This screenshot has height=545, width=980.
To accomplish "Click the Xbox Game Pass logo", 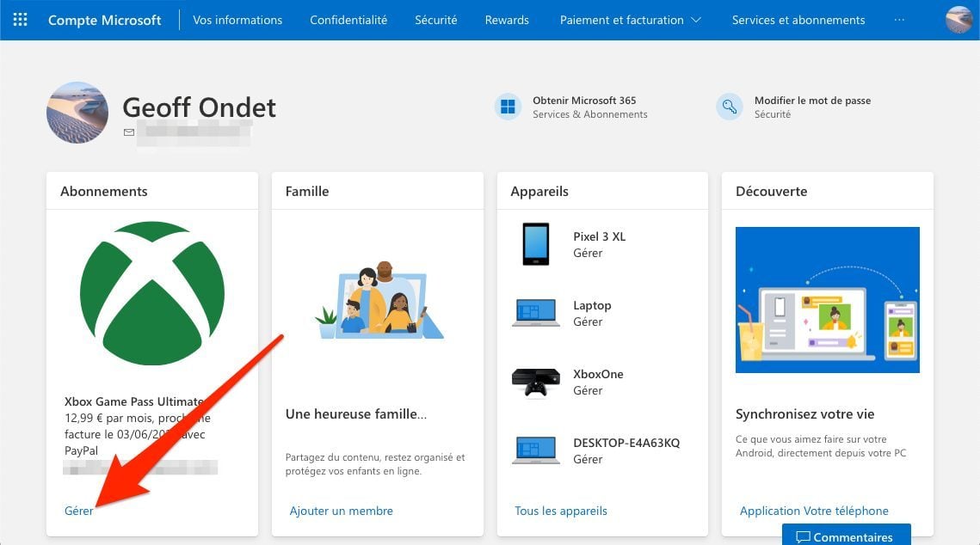I will click(x=152, y=293).
